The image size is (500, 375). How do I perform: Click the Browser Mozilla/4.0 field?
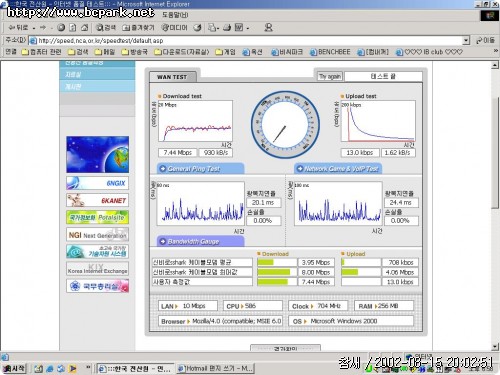tap(221, 321)
